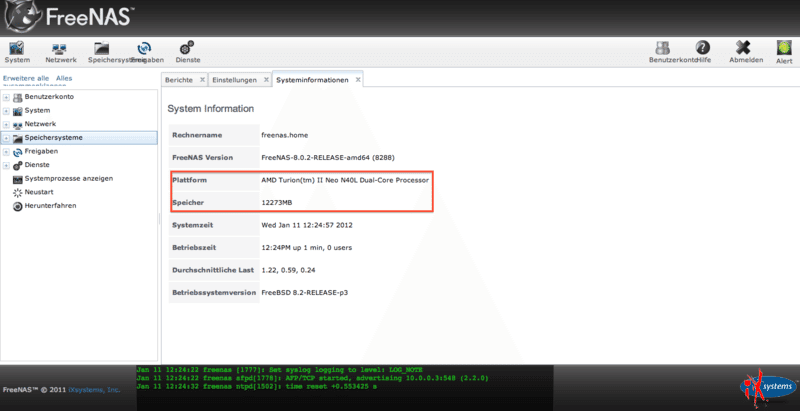Expand the Netzwerk tree node
Viewport: 800px width, 411px height.
coord(6,124)
